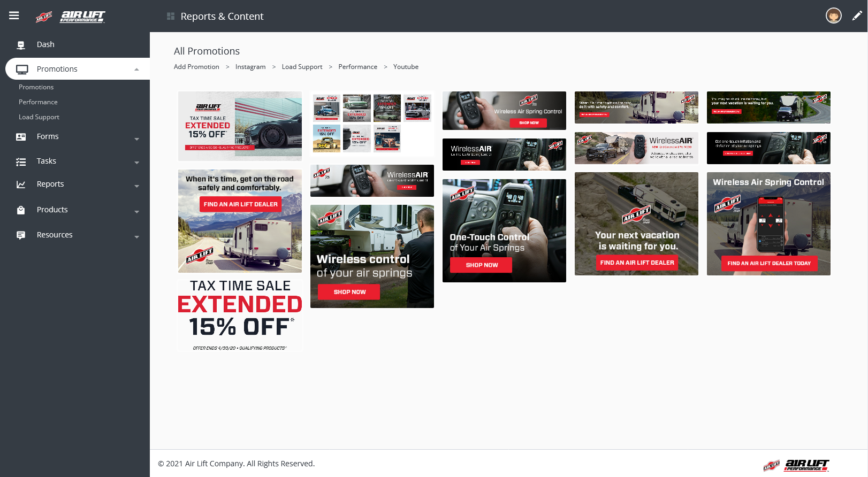Open Wireless Air Spring Control Shop Now banner
The height and width of the screenshot is (477, 868).
click(x=504, y=111)
